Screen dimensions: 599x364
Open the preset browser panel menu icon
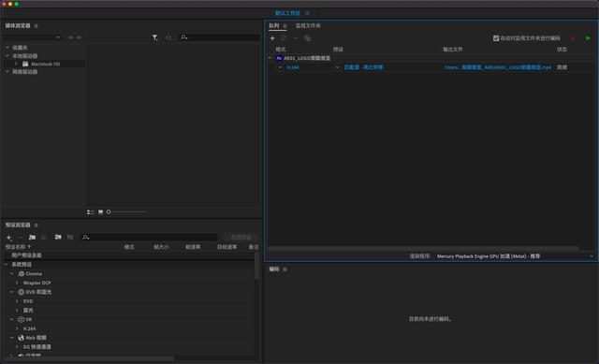point(37,226)
